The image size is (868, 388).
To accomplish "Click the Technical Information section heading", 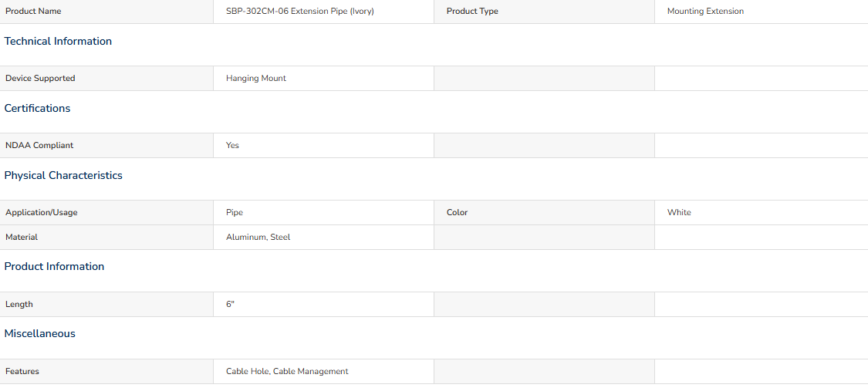I will click(x=58, y=42).
